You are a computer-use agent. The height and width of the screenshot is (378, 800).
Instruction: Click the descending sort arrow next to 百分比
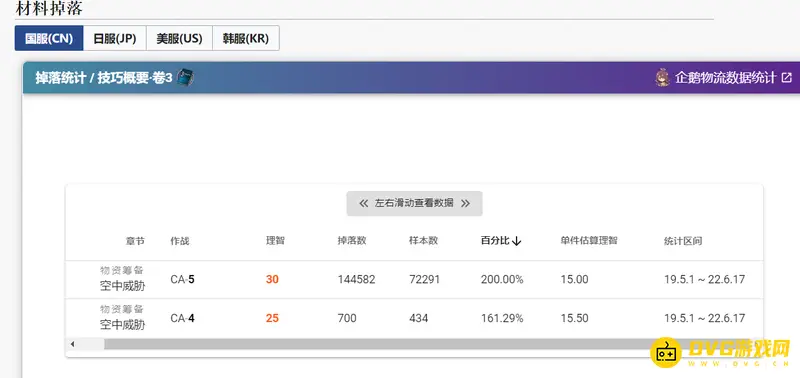pyautogui.click(x=516, y=241)
